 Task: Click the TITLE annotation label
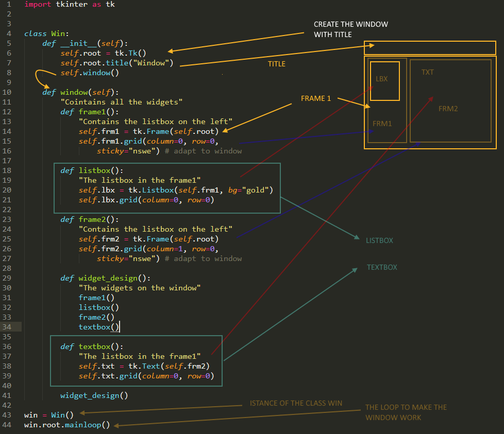(277, 64)
